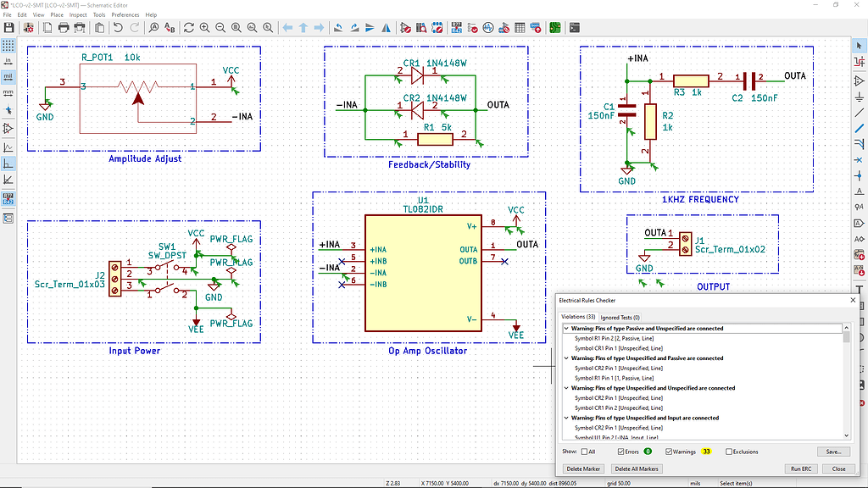Screen dimensions: 868x488
Task: Enable the Exclusions checkbox
Action: coord(729,451)
